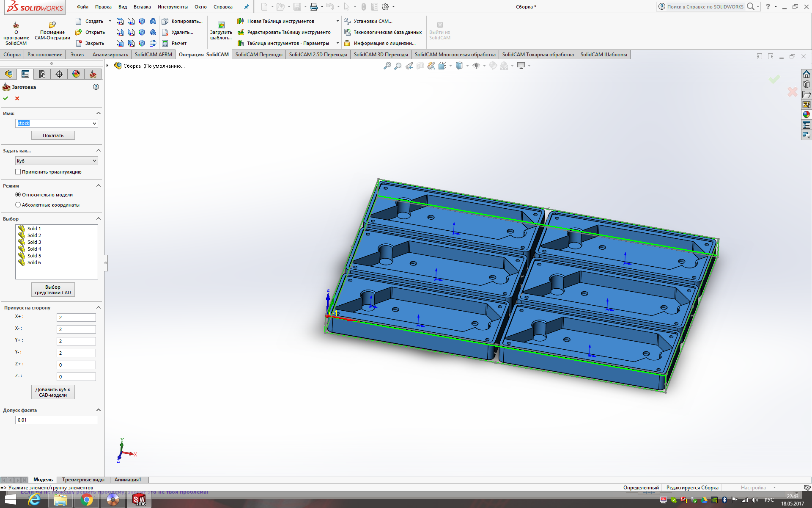This screenshot has height=508, width=812.
Task: Open the PropertyManager tab icon
Action: [25, 74]
